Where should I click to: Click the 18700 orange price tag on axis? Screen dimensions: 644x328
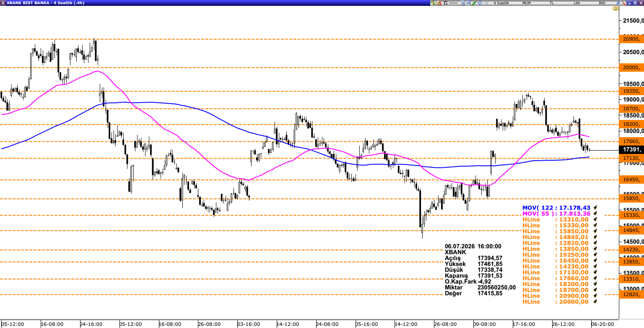631,109
